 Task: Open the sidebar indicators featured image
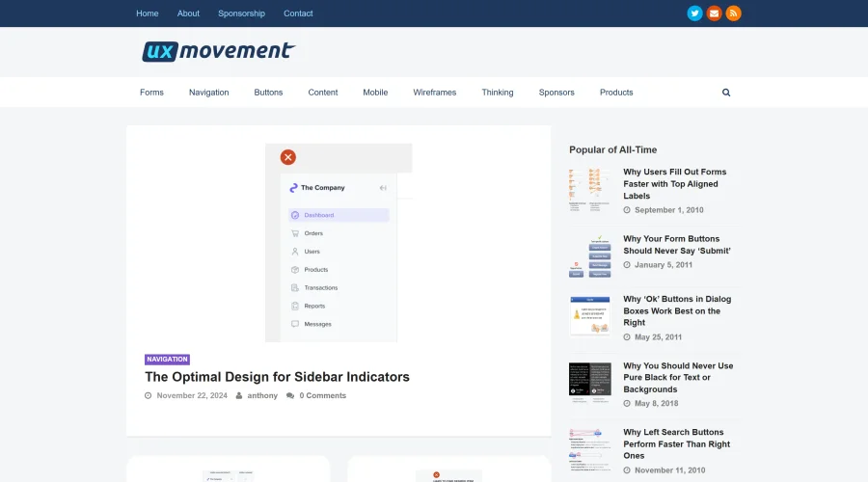[x=339, y=242]
